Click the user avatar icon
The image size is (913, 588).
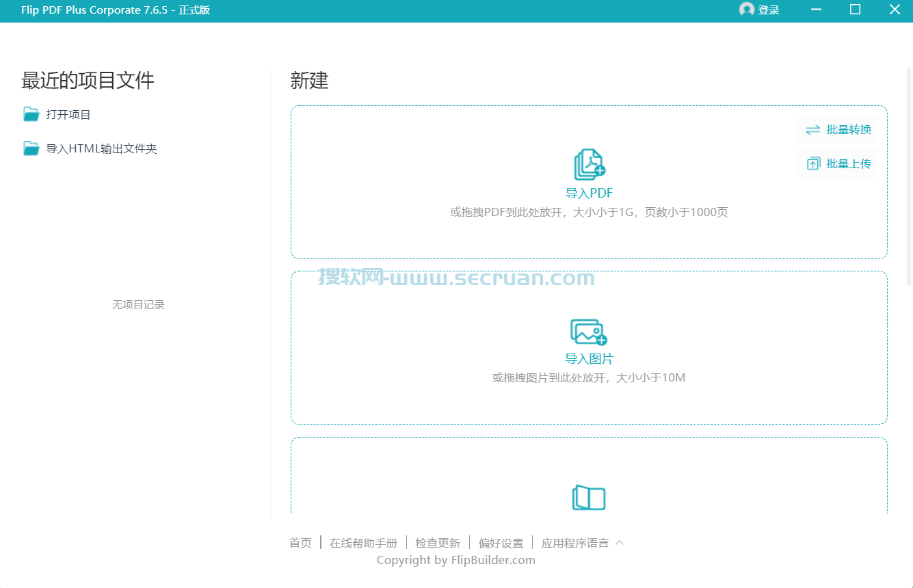click(747, 10)
